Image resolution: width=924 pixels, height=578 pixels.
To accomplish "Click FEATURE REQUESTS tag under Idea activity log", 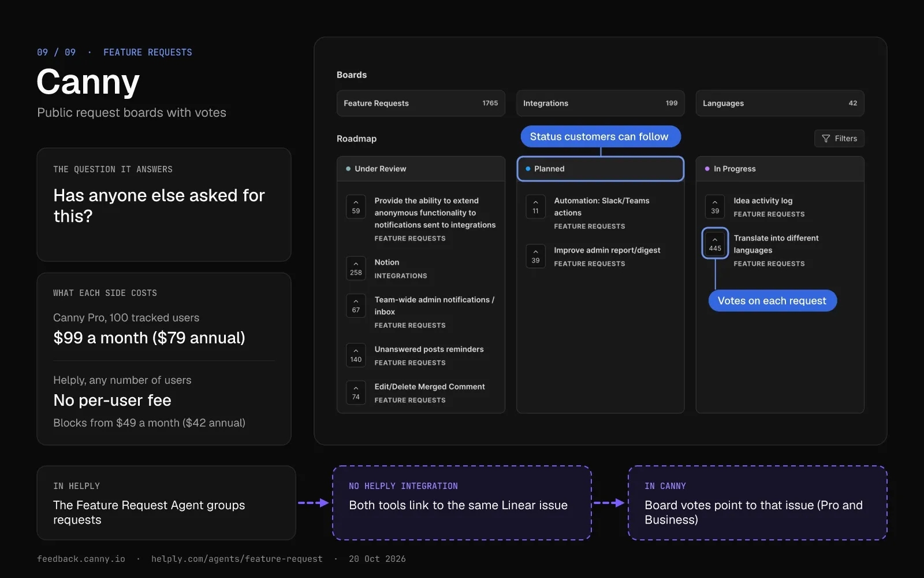I will pyautogui.click(x=769, y=214).
